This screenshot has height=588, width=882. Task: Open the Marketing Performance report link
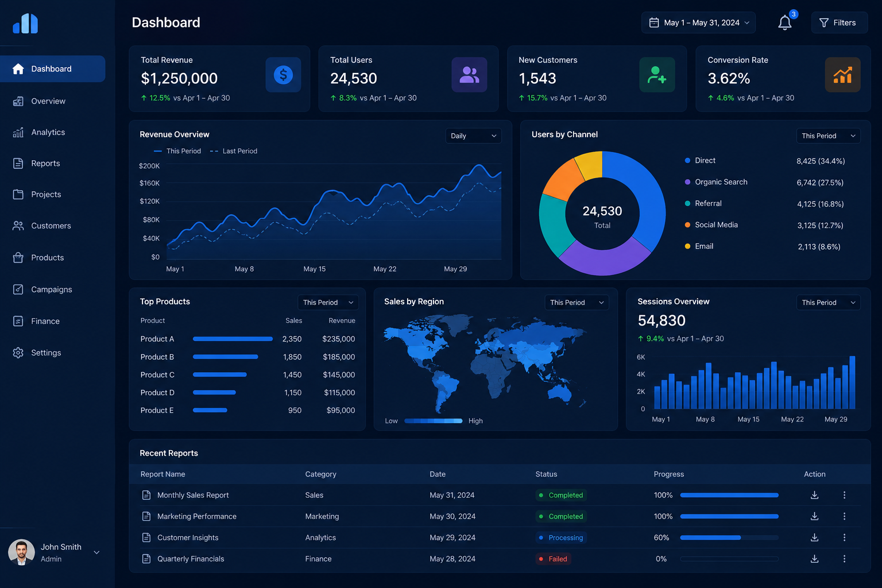197,516
